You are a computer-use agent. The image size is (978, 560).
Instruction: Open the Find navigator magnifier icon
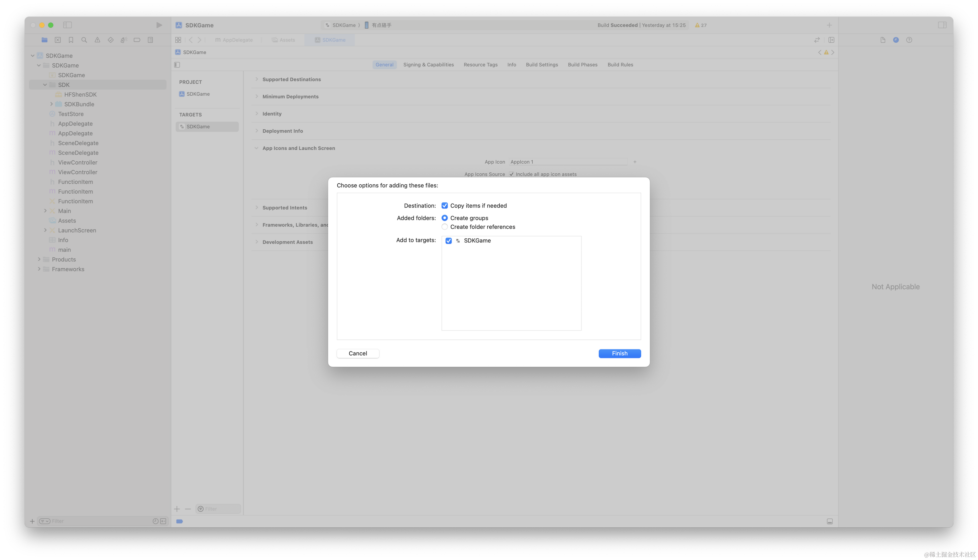(84, 40)
